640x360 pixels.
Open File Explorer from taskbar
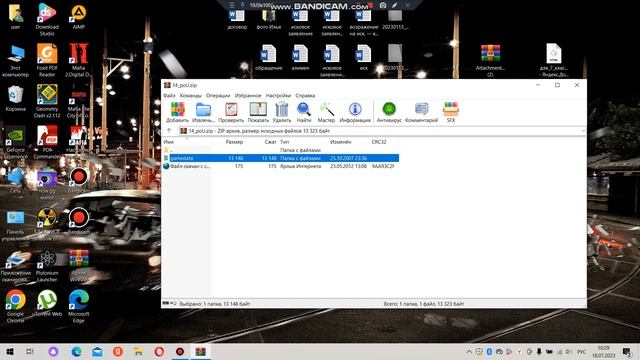click(138, 351)
